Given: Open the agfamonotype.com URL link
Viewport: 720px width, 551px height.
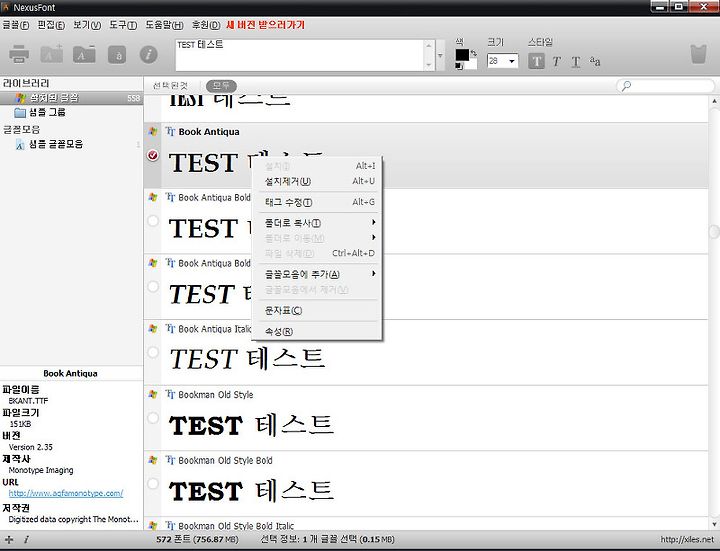Looking at the screenshot, I should pyautogui.click(x=66, y=493).
